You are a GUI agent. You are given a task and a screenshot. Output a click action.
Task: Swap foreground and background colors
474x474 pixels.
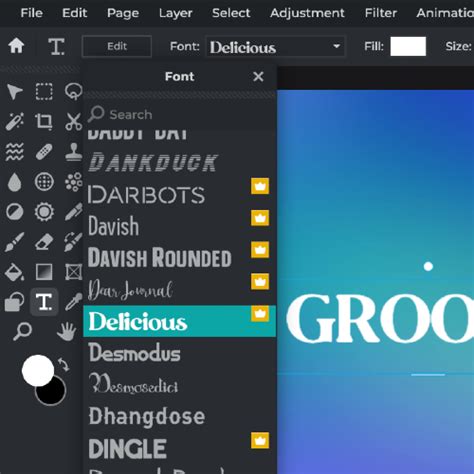[63, 364]
